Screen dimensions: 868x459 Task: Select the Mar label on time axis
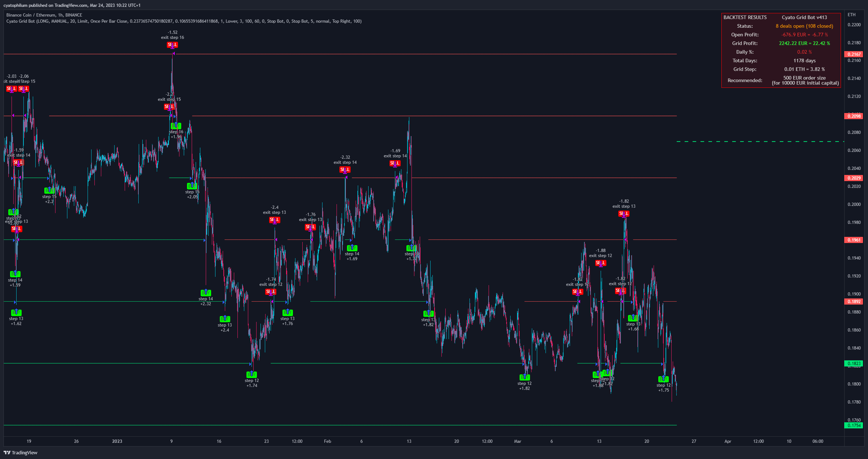tap(517, 441)
